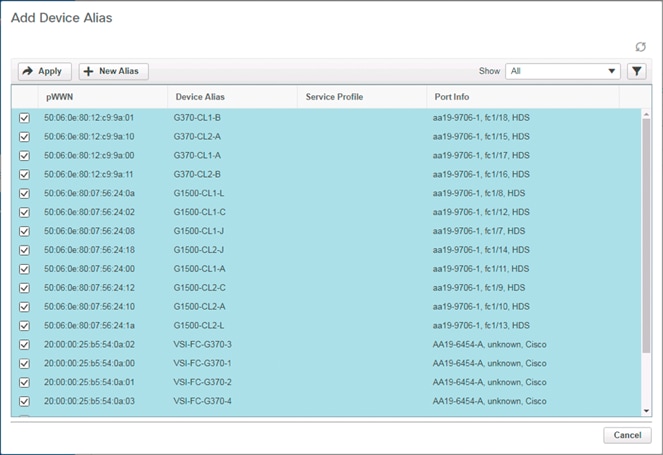Uncheck the G1500-CL2-A checkbox
Screen dimensions: 663x455
(x=25, y=307)
